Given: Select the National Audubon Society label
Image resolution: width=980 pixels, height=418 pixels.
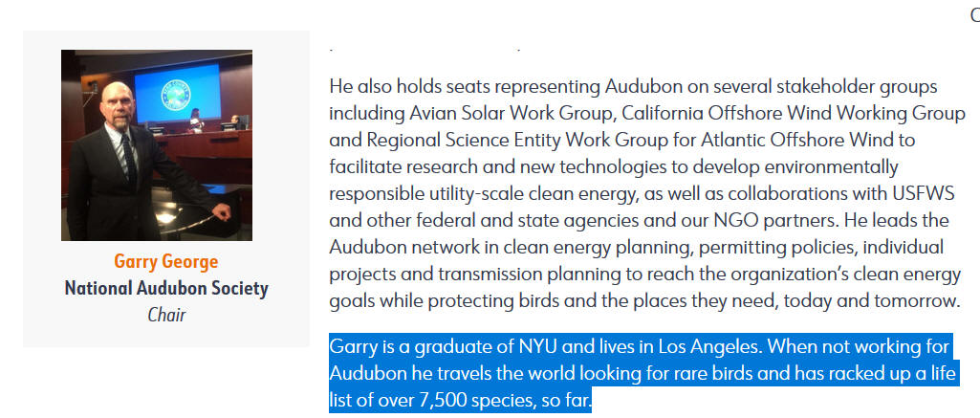Looking at the screenshot, I should click(166, 288).
